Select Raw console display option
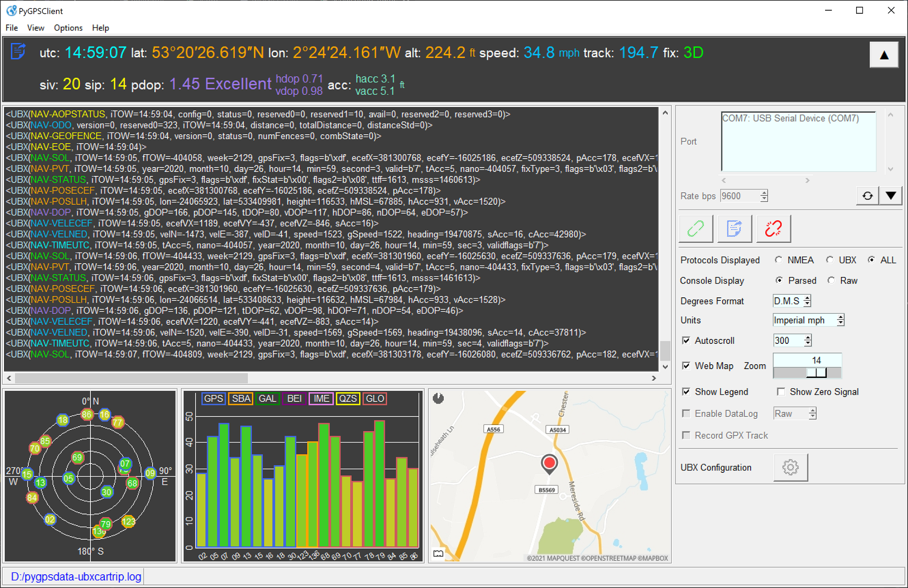 coord(831,280)
